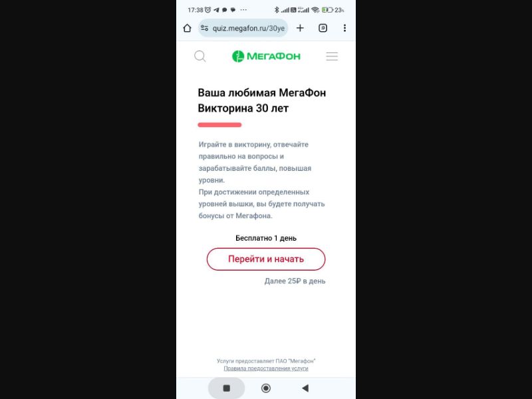Open 'Правила предоставления услуги' link

coord(266,368)
